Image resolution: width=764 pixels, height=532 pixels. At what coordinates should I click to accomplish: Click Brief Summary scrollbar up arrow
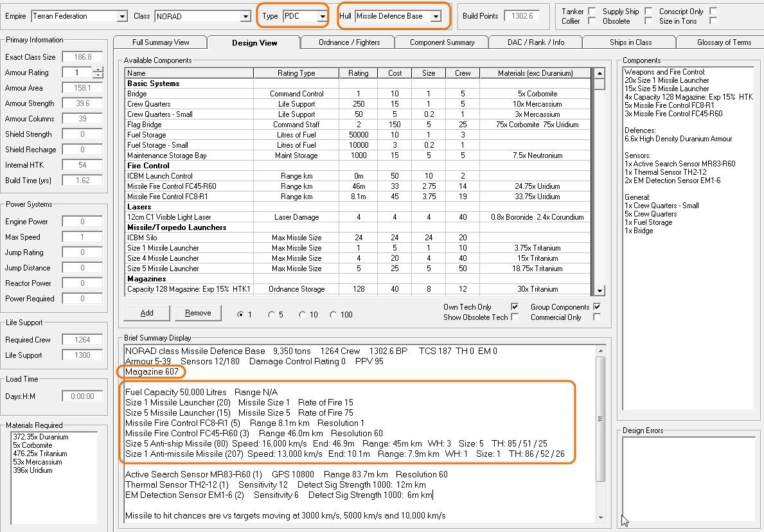[600, 351]
